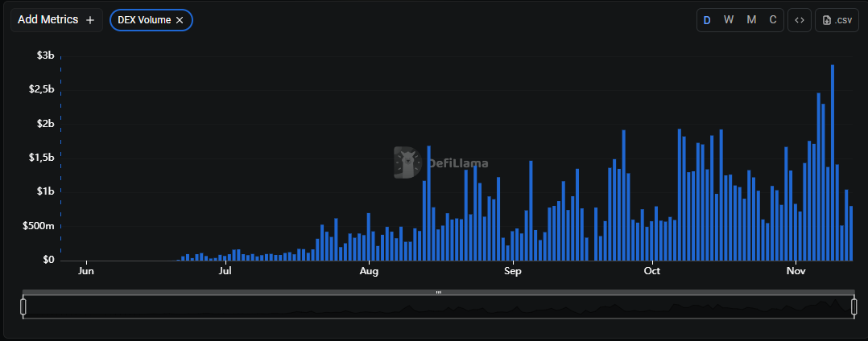The height and width of the screenshot is (341, 868).
Task: Select the DEX Volume metric chip
Action: [143, 20]
